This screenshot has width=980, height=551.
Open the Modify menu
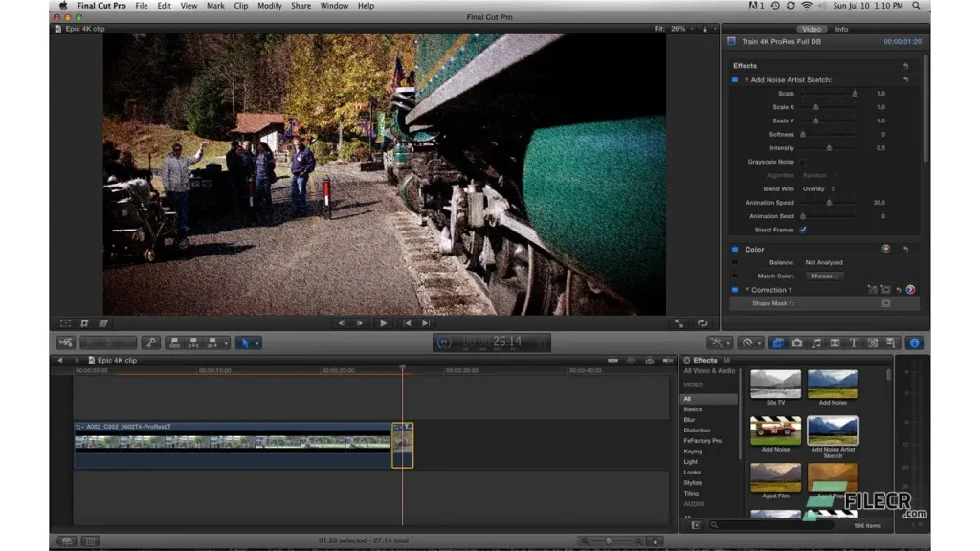[270, 6]
